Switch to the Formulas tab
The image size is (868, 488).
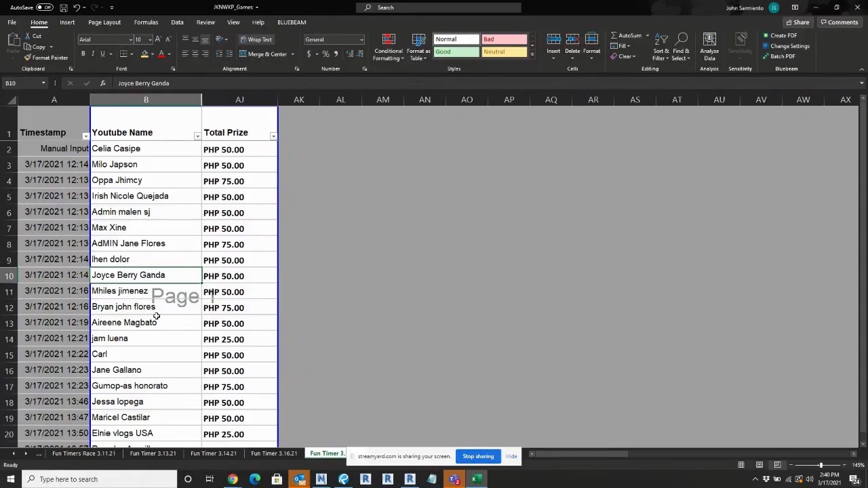click(x=146, y=22)
